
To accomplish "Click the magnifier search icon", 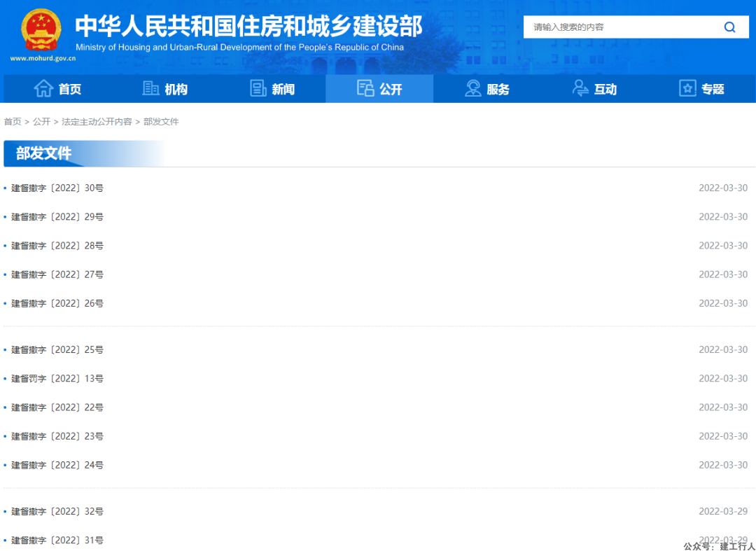I will pyautogui.click(x=729, y=27).
